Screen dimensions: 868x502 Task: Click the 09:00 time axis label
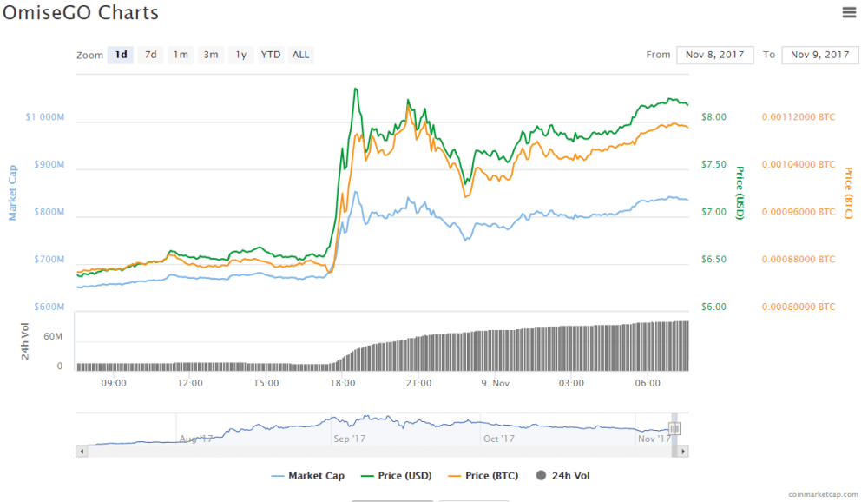(x=114, y=383)
